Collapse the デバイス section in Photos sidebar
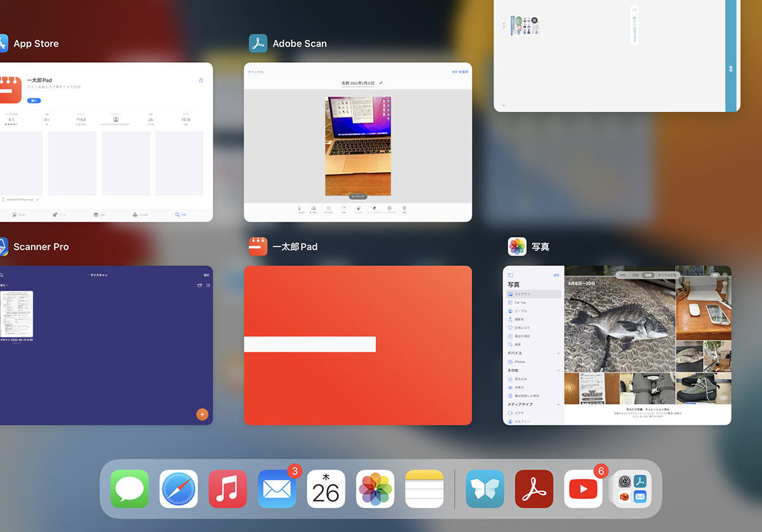 point(559,353)
